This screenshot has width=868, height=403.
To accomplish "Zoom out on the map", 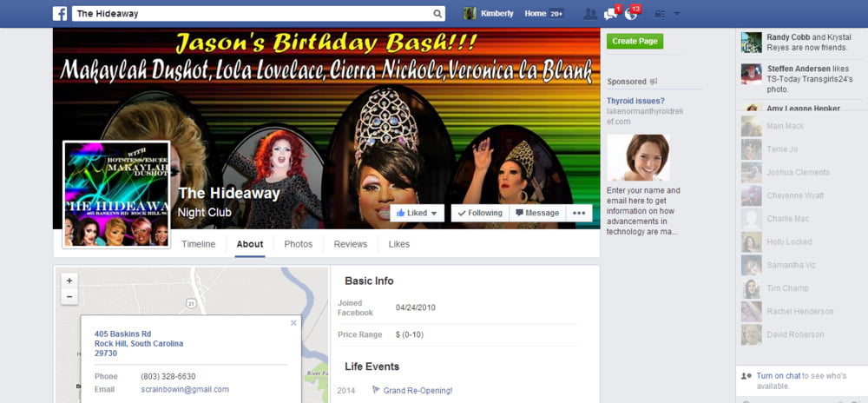I will [x=69, y=297].
